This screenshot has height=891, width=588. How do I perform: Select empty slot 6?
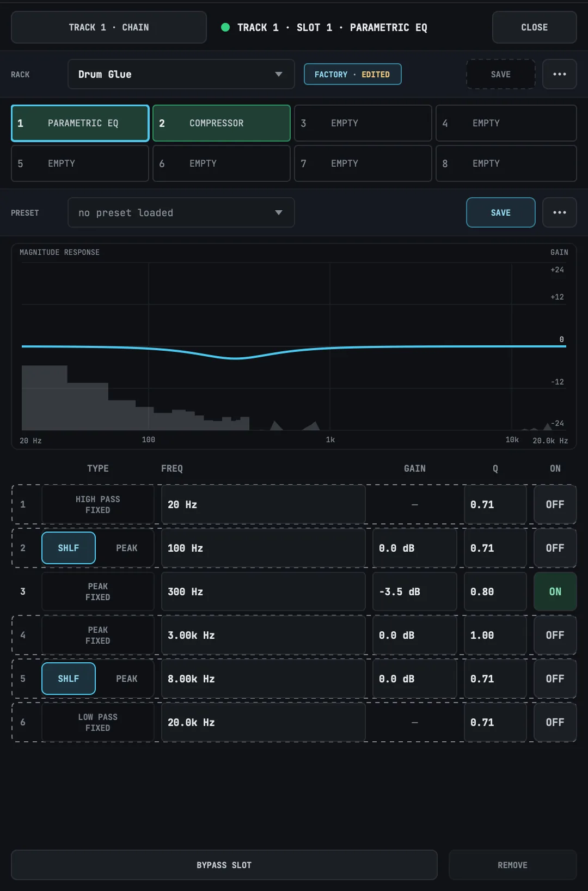pyautogui.click(x=222, y=163)
